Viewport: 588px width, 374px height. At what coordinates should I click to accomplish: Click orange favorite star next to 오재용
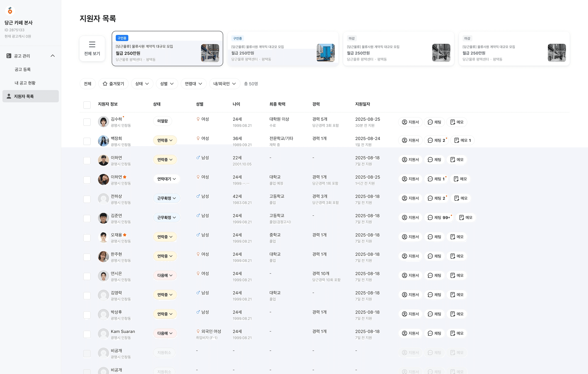[x=125, y=235]
